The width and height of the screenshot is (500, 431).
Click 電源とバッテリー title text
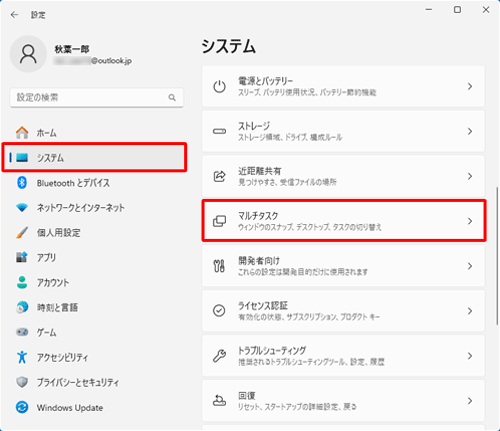pyautogui.click(x=265, y=81)
